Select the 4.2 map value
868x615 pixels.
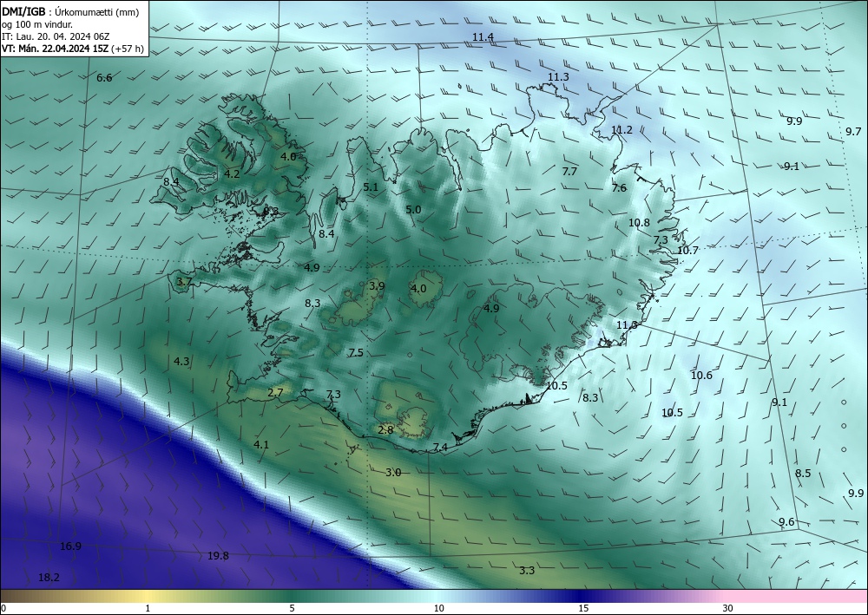click(x=232, y=174)
